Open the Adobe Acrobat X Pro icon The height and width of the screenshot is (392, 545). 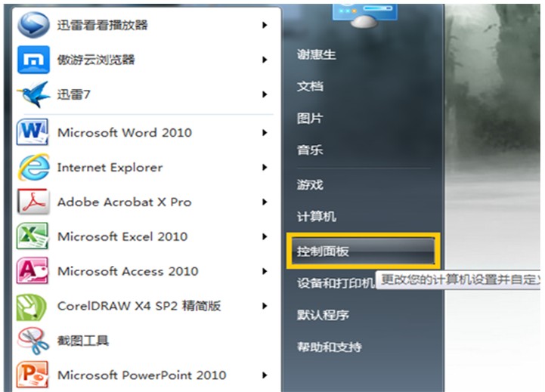[x=33, y=202]
